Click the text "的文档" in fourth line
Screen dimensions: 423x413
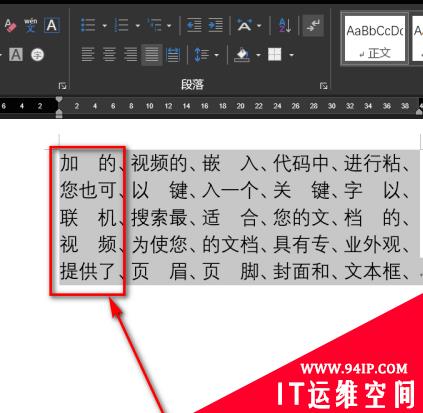pos(230,244)
